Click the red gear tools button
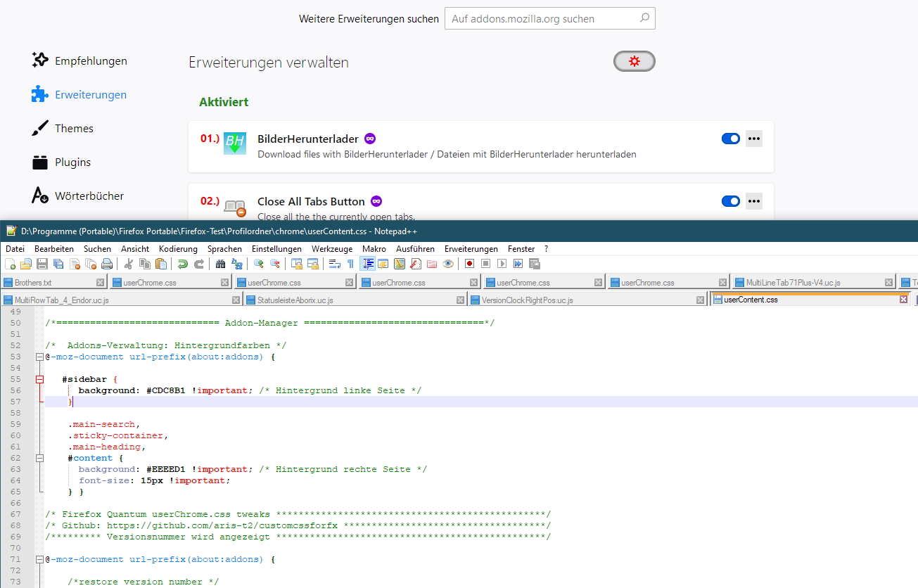Screen dimensions: 918x588 (634, 62)
